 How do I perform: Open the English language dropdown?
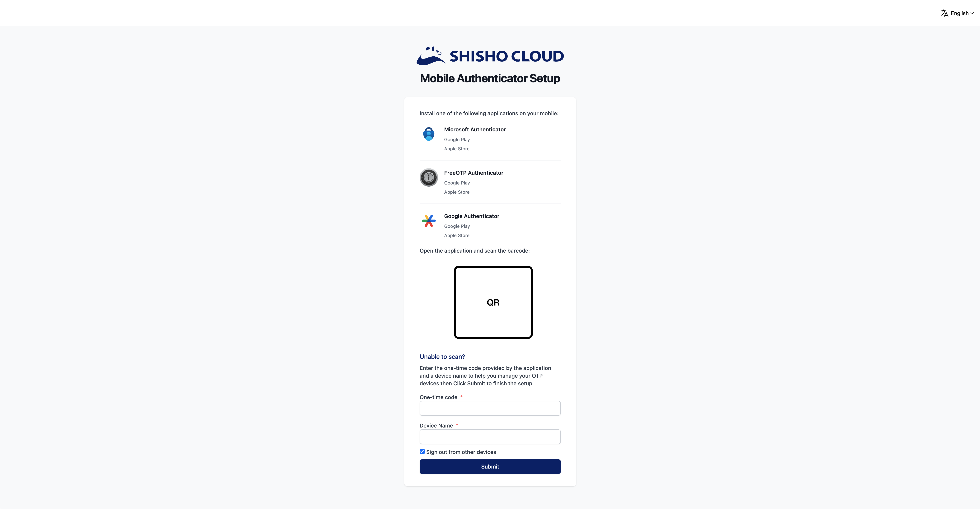point(959,13)
